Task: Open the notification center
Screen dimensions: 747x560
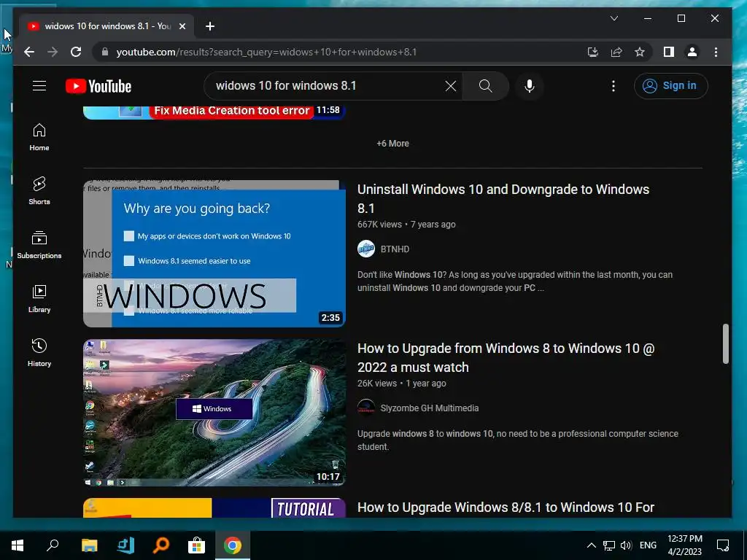Action: pyautogui.click(x=723, y=545)
